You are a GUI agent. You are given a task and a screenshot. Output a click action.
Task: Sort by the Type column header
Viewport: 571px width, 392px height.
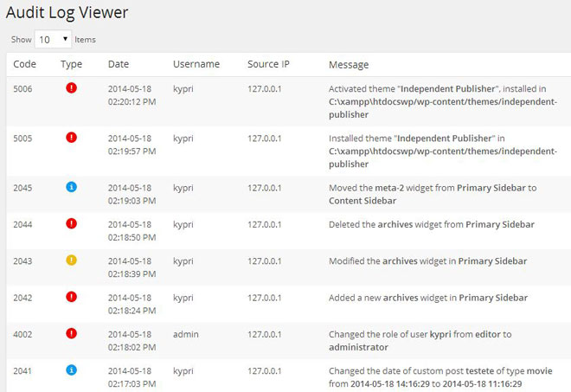(71, 65)
